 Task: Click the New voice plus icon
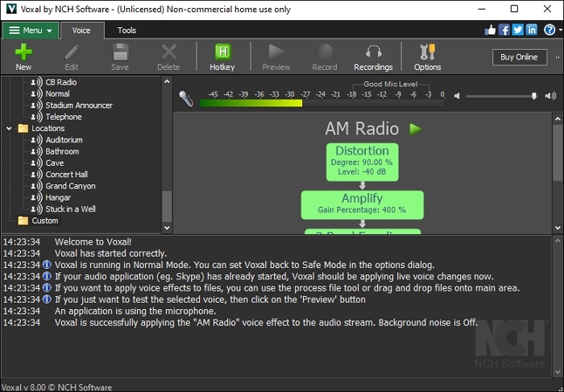(23, 52)
